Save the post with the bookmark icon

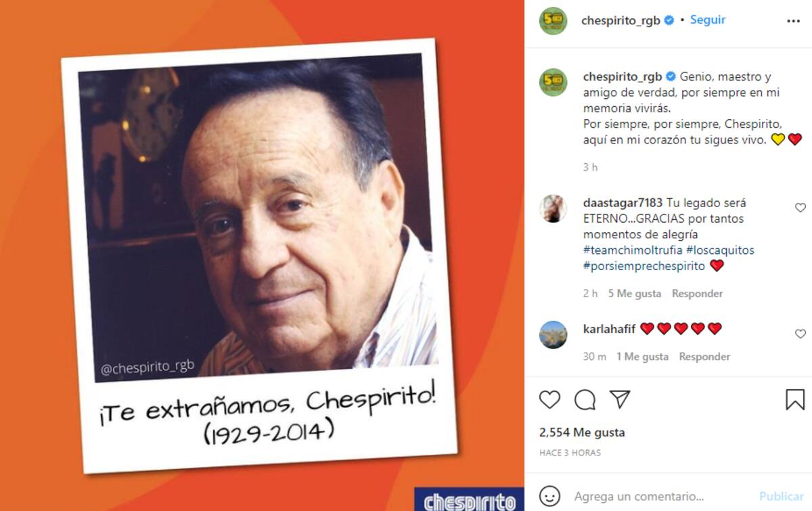point(795,399)
